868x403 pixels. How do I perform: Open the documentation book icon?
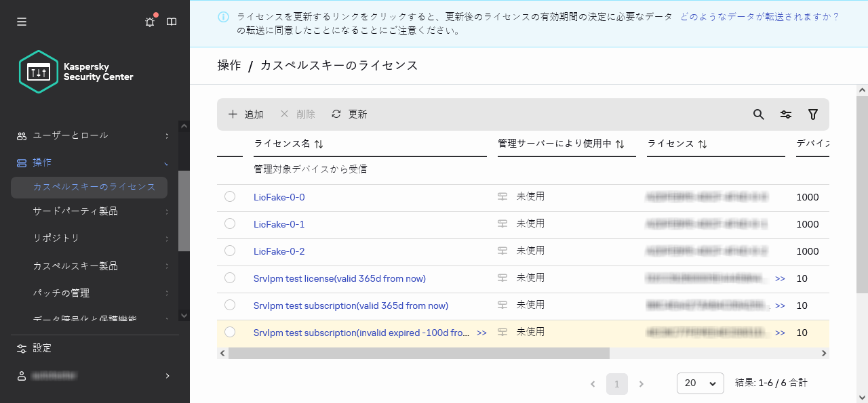click(x=172, y=22)
